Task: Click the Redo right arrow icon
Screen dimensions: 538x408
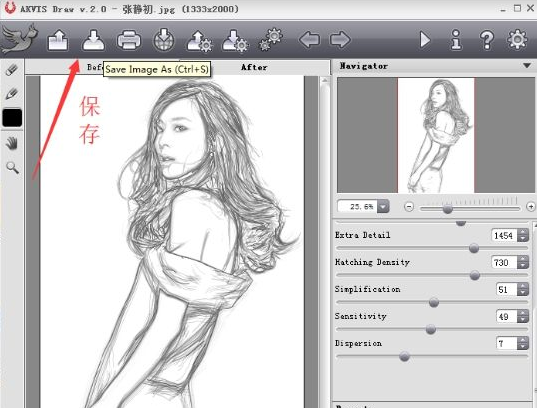Action: pyautogui.click(x=340, y=40)
